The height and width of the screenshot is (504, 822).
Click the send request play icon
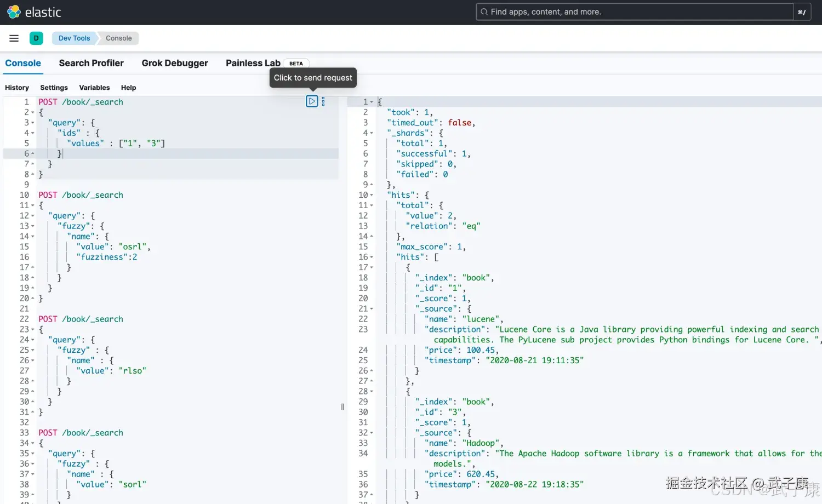(312, 101)
